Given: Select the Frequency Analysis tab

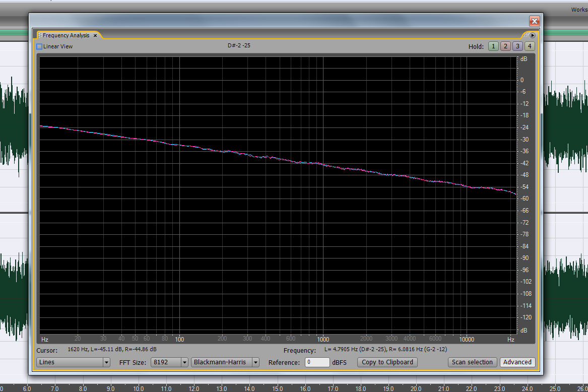Looking at the screenshot, I should point(66,35).
